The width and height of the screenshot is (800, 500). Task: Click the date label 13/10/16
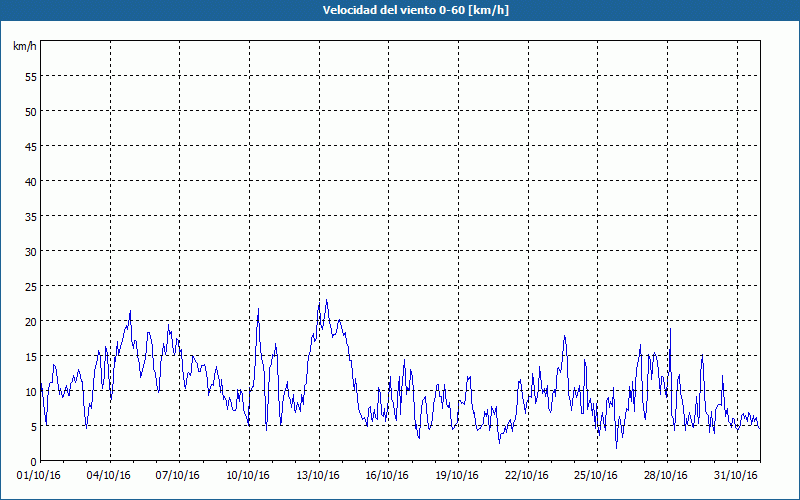[x=318, y=476]
